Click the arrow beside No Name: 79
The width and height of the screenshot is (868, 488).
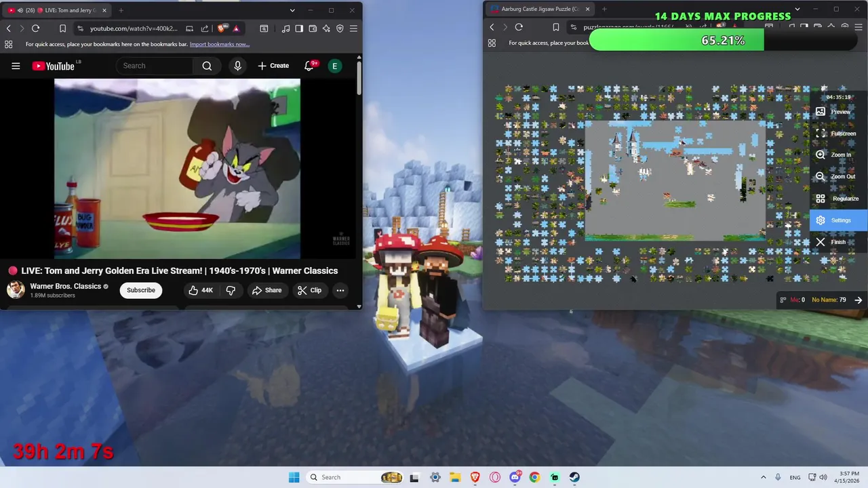pos(859,300)
